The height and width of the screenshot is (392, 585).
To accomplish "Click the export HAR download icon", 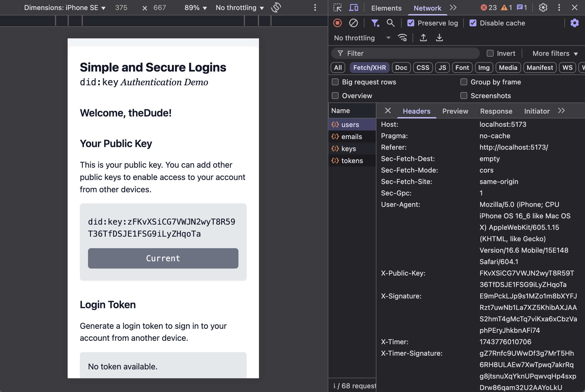I will click(439, 38).
